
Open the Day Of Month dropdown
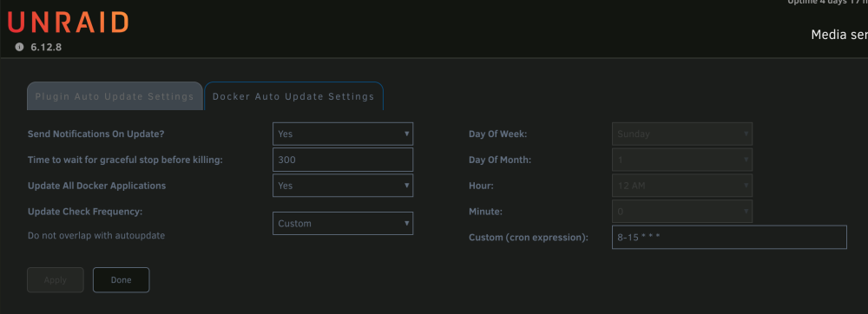click(x=682, y=160)
